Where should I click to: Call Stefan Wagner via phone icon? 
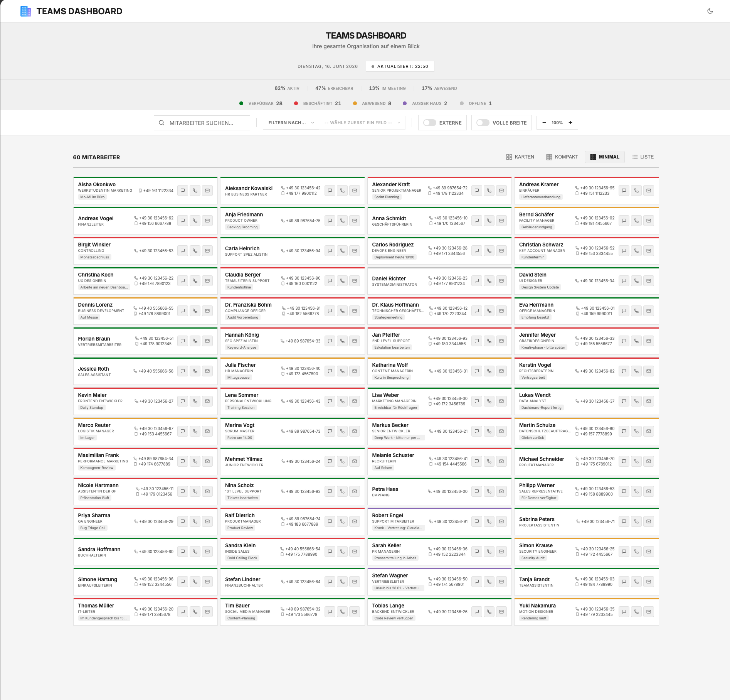[x=489, y=582]
